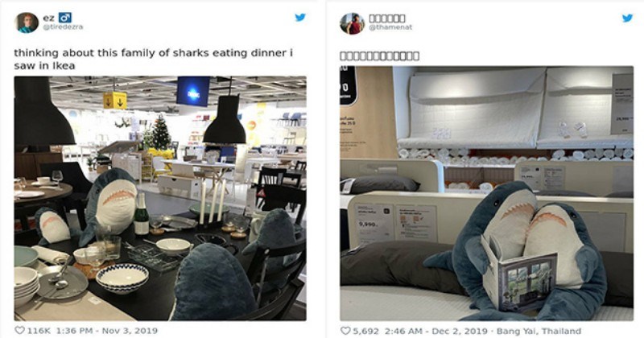Open the @tiredezra handle link
644x338 pixels.
63,27
